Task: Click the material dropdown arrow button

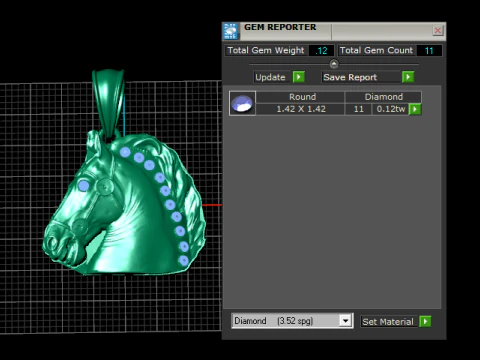Action: (346, 321)
